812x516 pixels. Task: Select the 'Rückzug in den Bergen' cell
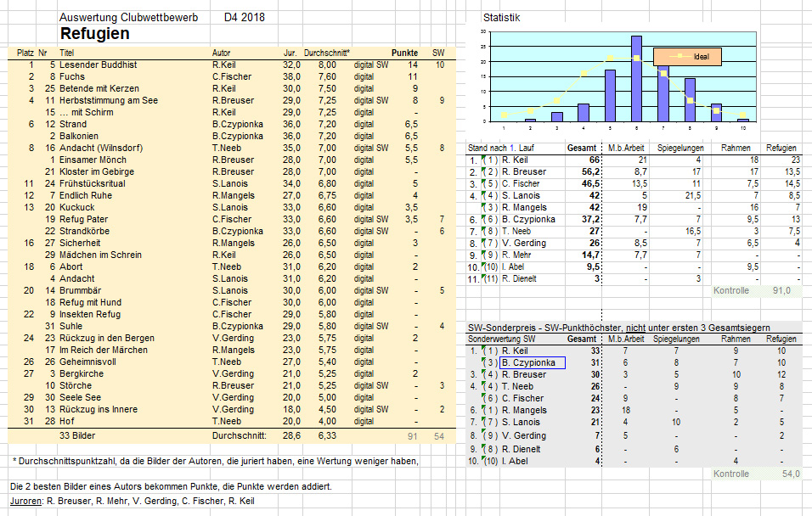(107, 339)
